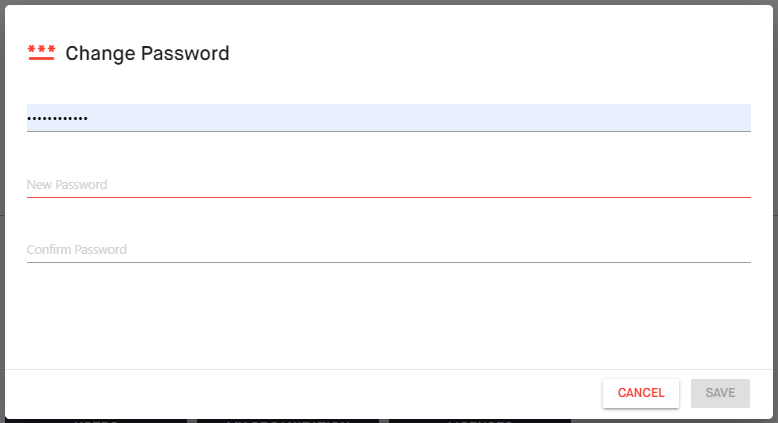
Task: Click the masked password dots text
Action: coord(58,119)
